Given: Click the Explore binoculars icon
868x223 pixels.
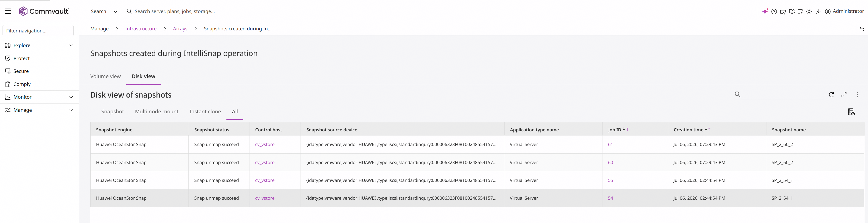Looking at the screenshot, I should tap(8, 45).
